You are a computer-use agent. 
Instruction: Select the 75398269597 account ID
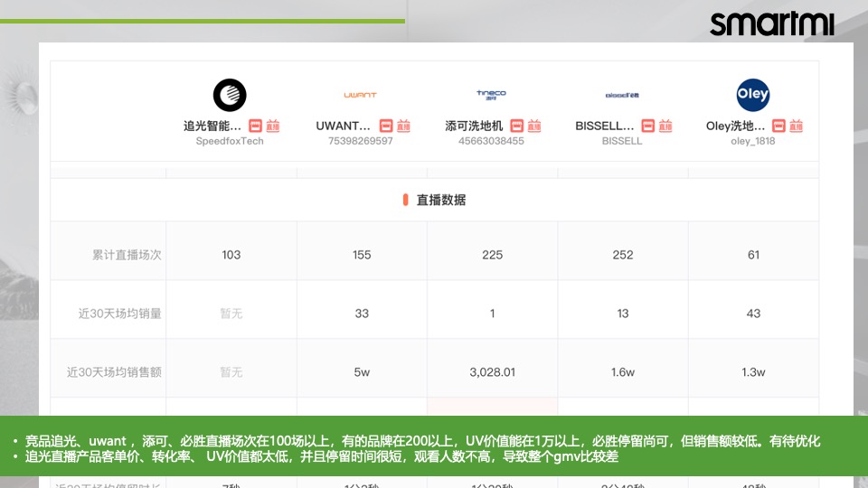(361, 141)
